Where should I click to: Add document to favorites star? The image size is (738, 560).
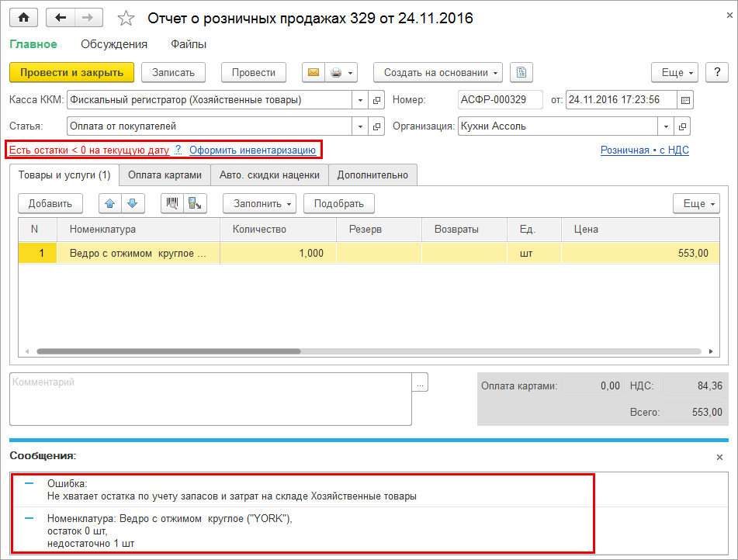tap(126, 19)
